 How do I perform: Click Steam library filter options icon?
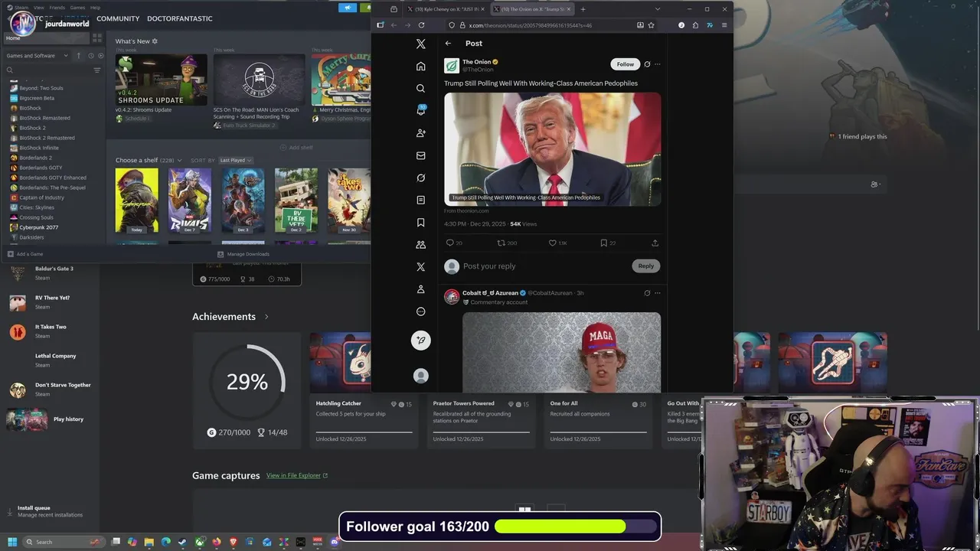coord(96,70)
